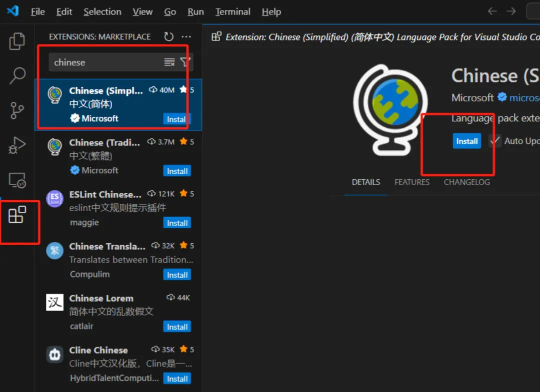Viewport: 540px width, 392px height.
Task: Click the Microsoft publisher name in details
Action: click(x=472, y=98)
